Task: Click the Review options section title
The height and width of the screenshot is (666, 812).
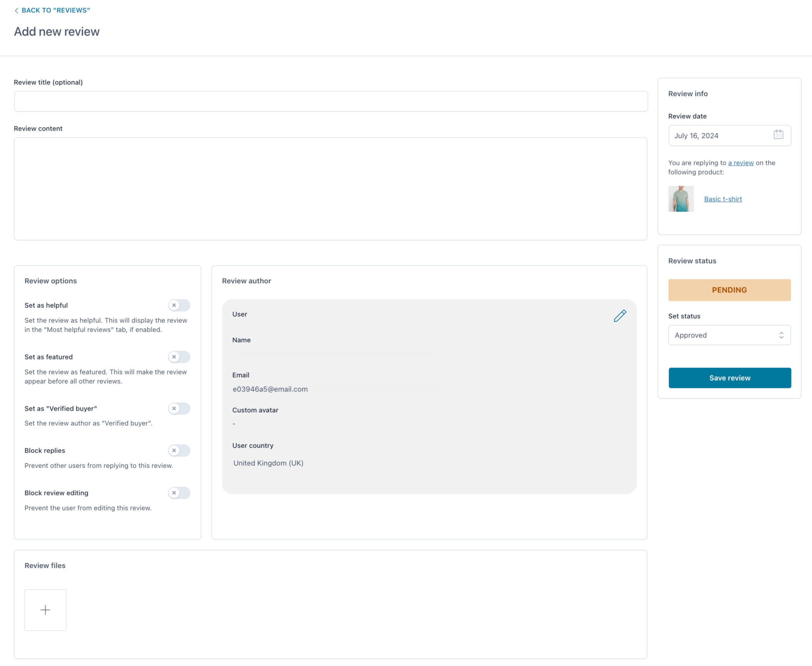Action: [x=50, y=281]
